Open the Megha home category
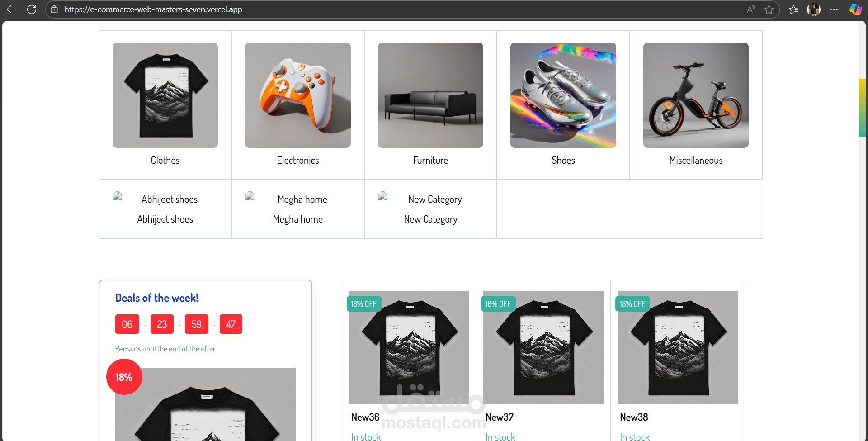The width and height of the screenshot is (868, 441). pyautogui.click(x=298, y=219)
